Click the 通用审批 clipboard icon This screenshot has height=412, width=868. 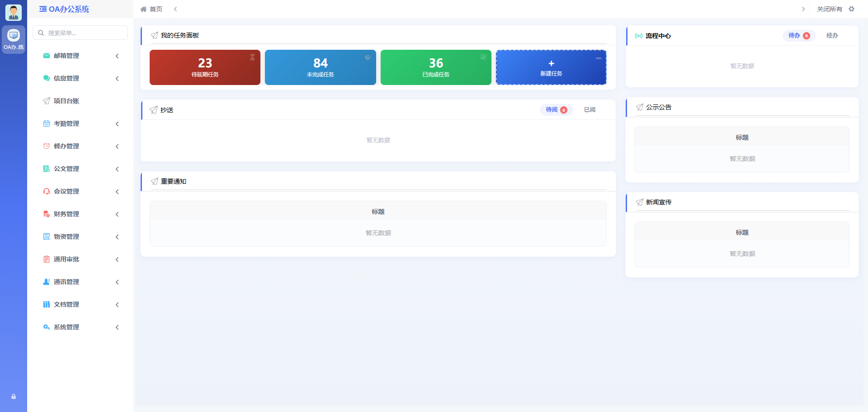(47, 259)
